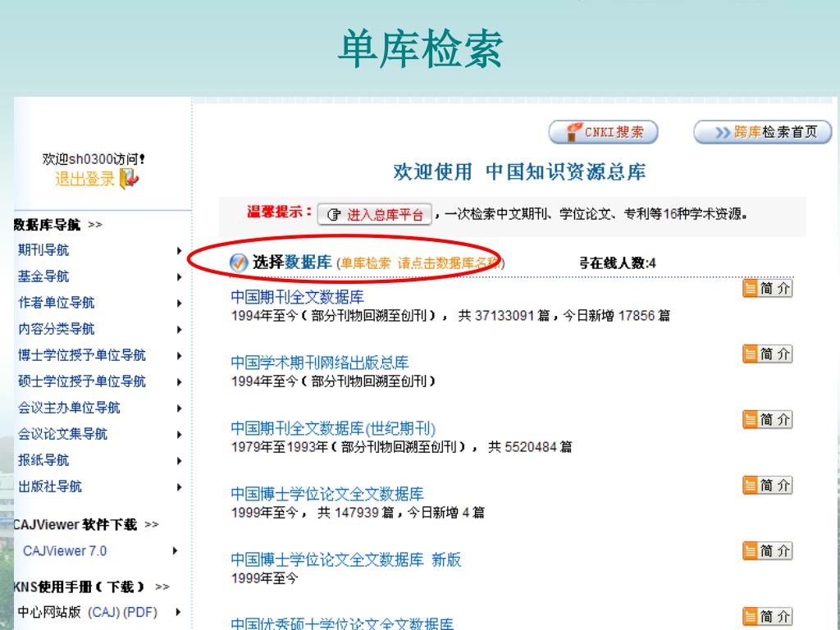Expand arrow beside 出版社导航
The width and height of the screenshot is (840, 630).
coord(180,487)
